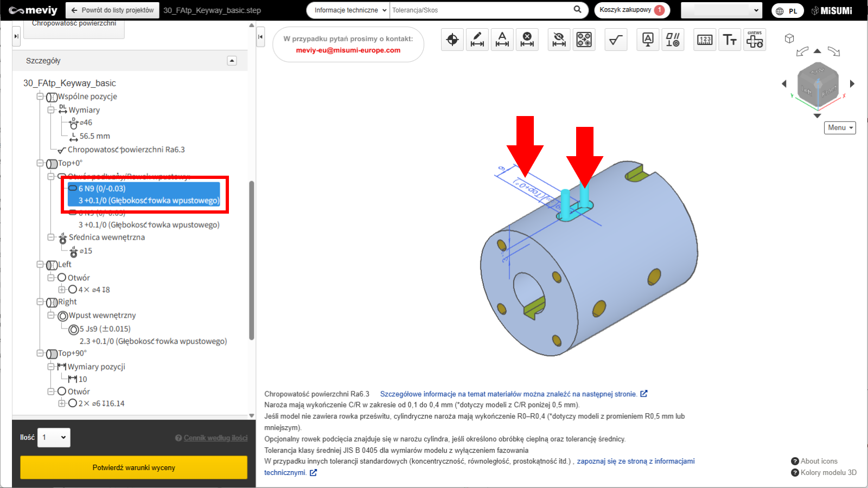Screen dimensions: 868x488
Task: Collapse the Szczegóły panel arrow button
Action: (x=232, y=61)
